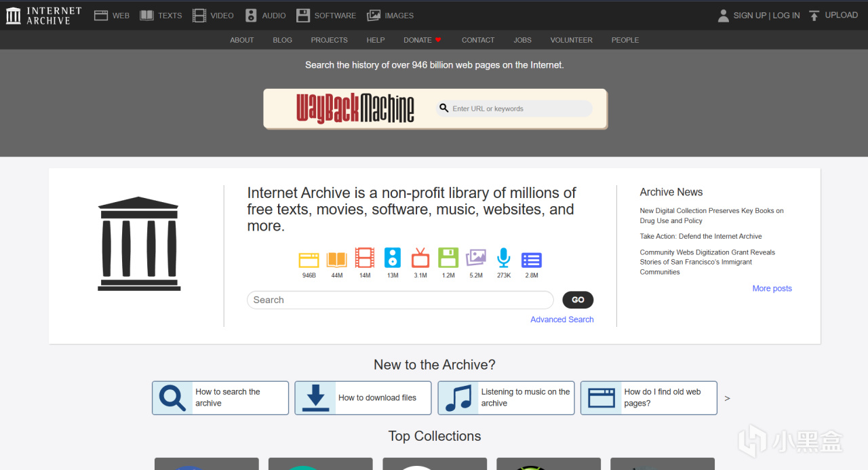Open the CONTACT page
The height and width of the screenshot is (470, 868).
(478, 40)
